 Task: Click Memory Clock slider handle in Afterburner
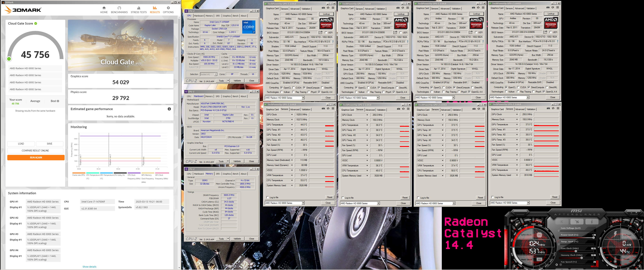(x=581, y=258)
